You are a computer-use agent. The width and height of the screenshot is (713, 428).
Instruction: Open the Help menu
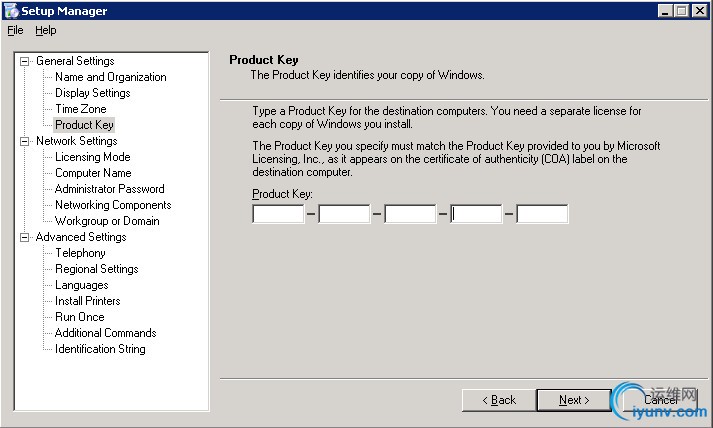tap(46, 30)
